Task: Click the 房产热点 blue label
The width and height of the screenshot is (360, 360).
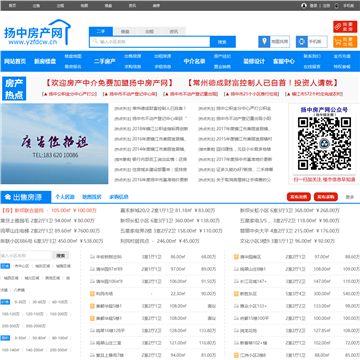Action: (x=14, y=89)
